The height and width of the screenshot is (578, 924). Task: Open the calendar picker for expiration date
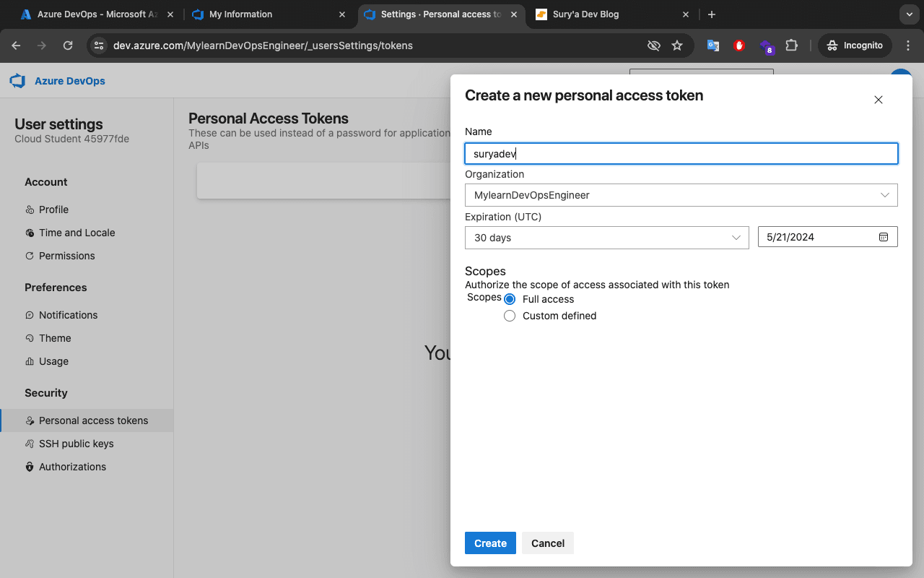884,237
